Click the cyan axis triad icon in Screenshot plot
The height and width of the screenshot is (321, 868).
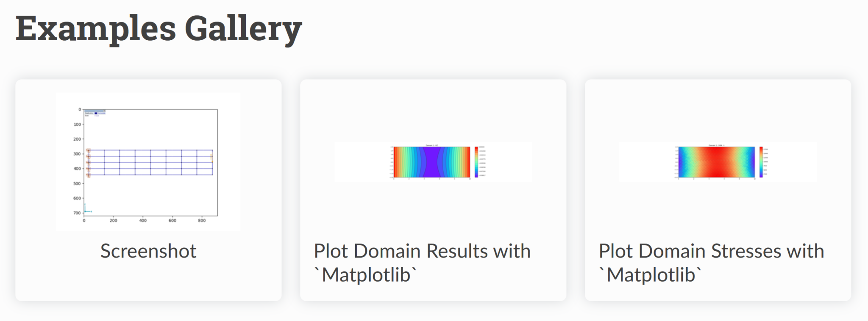click(x=86, y=210)
